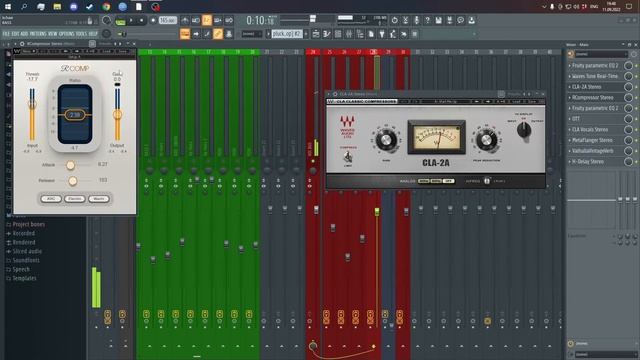Open mixer input selector dropdown above effect slots
The image size is (640, 360).
click(x=601, y=54)
